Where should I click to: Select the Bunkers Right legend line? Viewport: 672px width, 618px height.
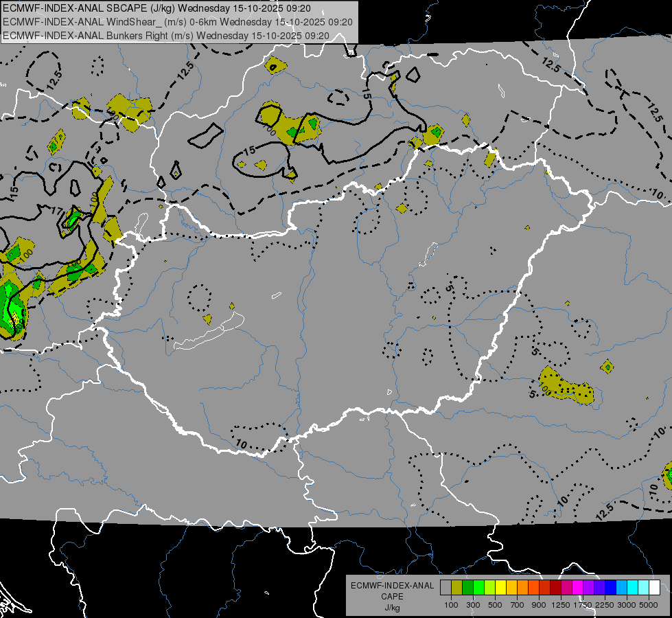coord(166,36)
